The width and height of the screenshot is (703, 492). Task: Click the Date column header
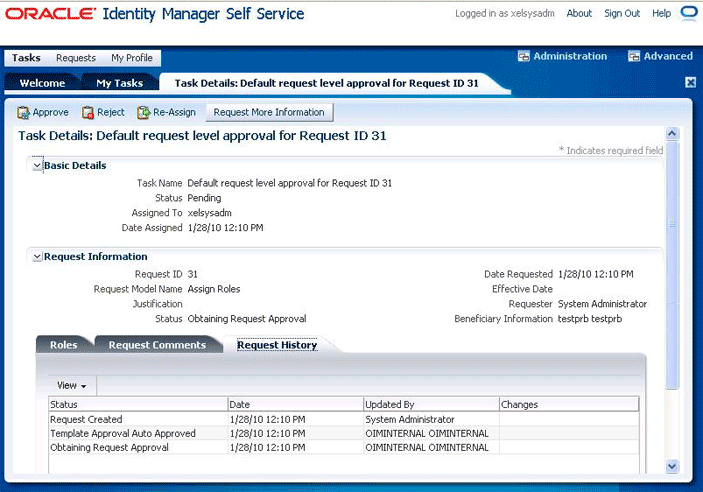(x=296, y=405)
